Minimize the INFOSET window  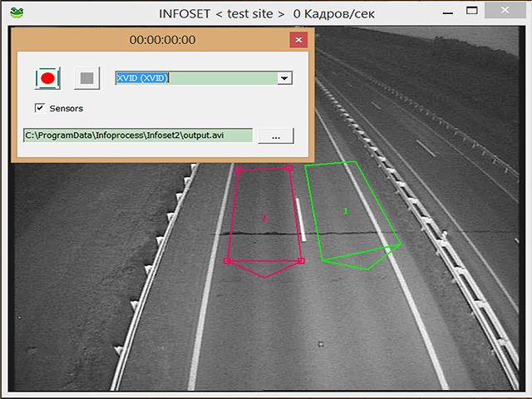[448, 13]
